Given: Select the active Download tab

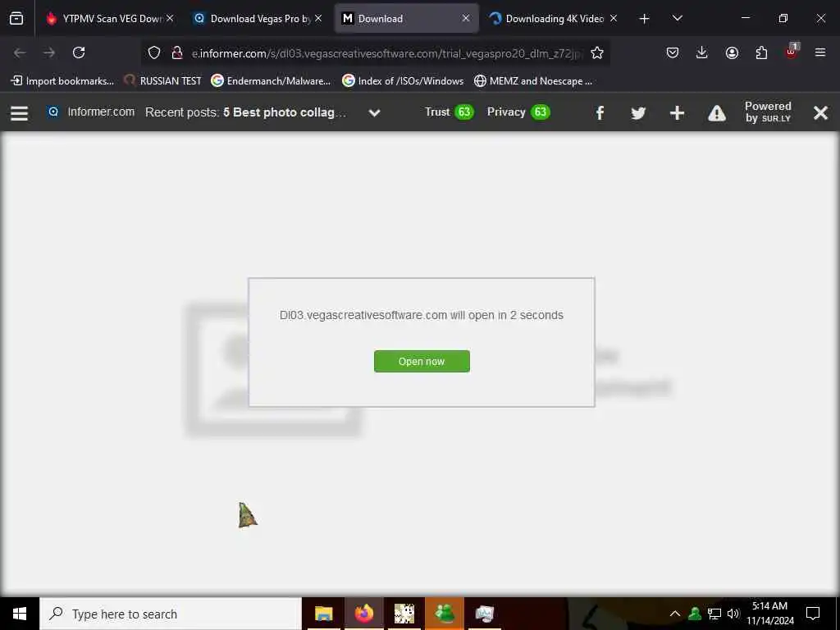Looking at the screenshot, I should (406, 18).
